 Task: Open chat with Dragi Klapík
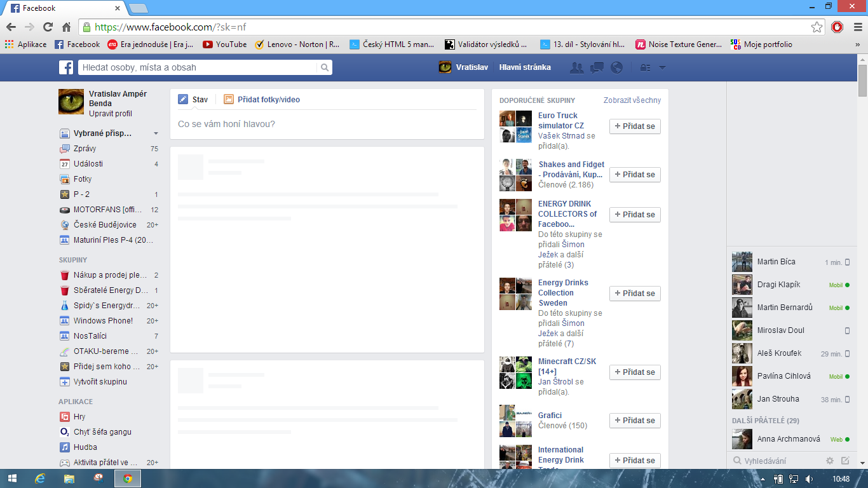(791, 285)
